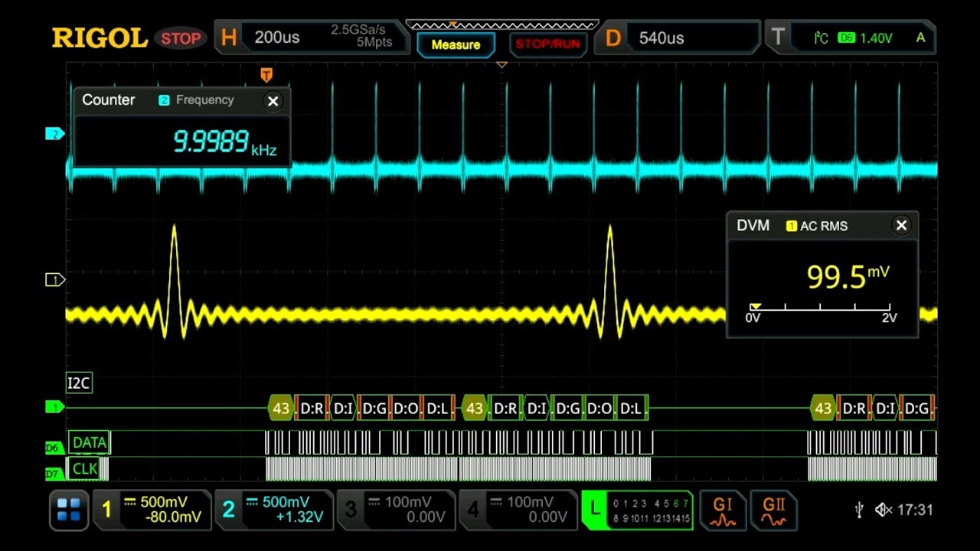
Task: Select the CLK digital channel label
Action: tap(84, 468)
